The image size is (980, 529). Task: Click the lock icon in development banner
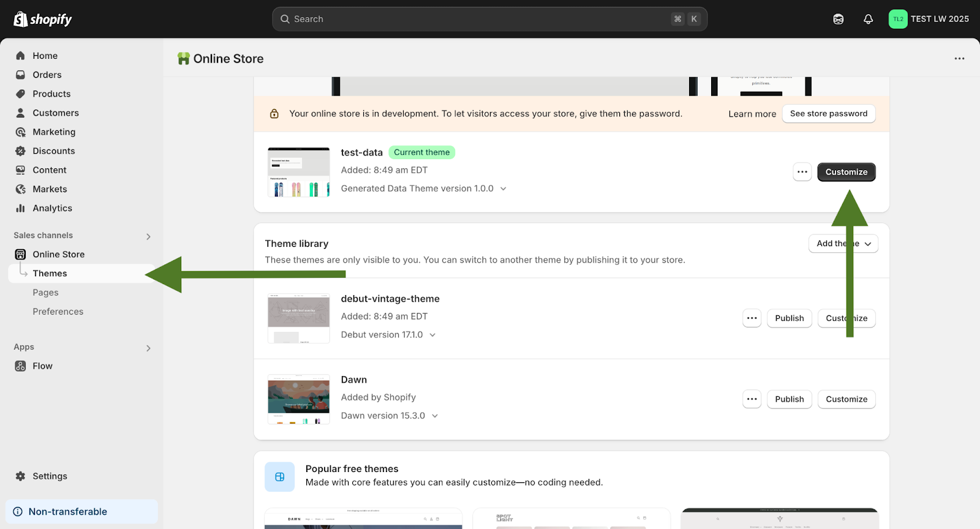tap(274, 114)
